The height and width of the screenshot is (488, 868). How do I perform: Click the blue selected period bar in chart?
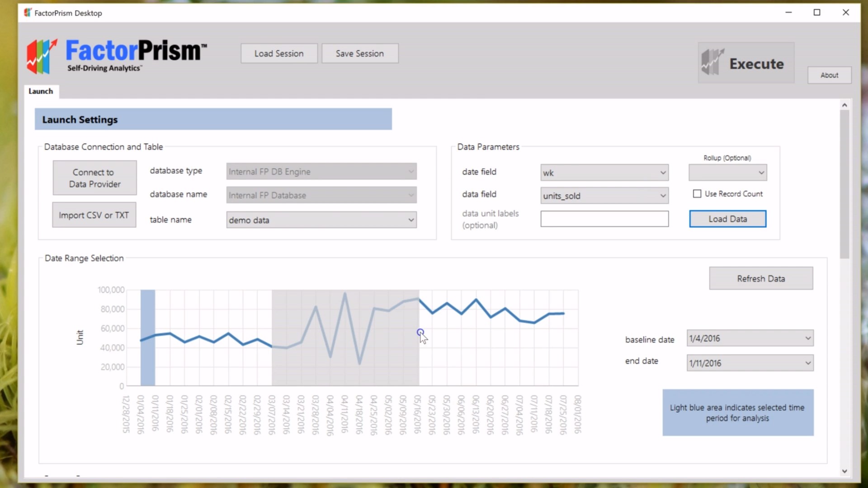pyautogui.click(x=148, y=361)
